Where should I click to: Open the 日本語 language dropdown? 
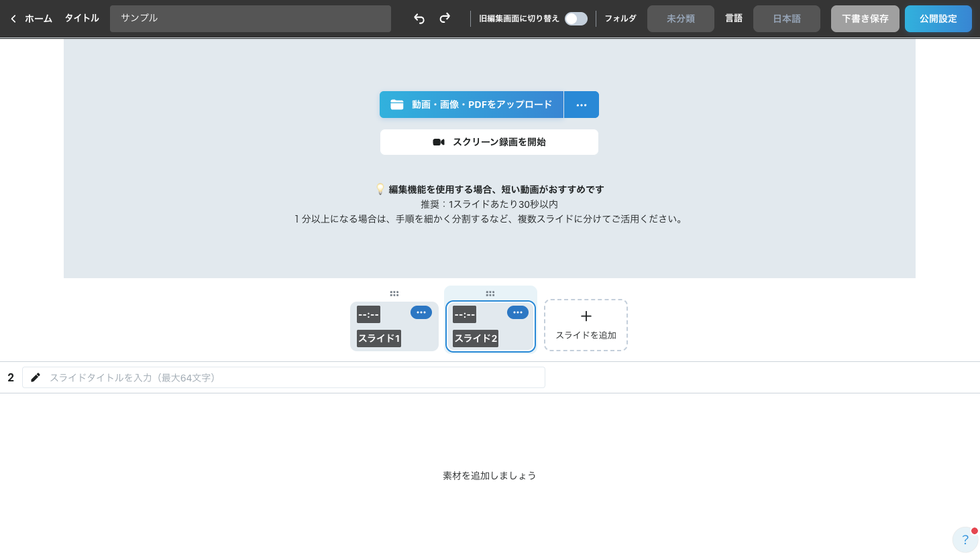(x=786, y=19)
